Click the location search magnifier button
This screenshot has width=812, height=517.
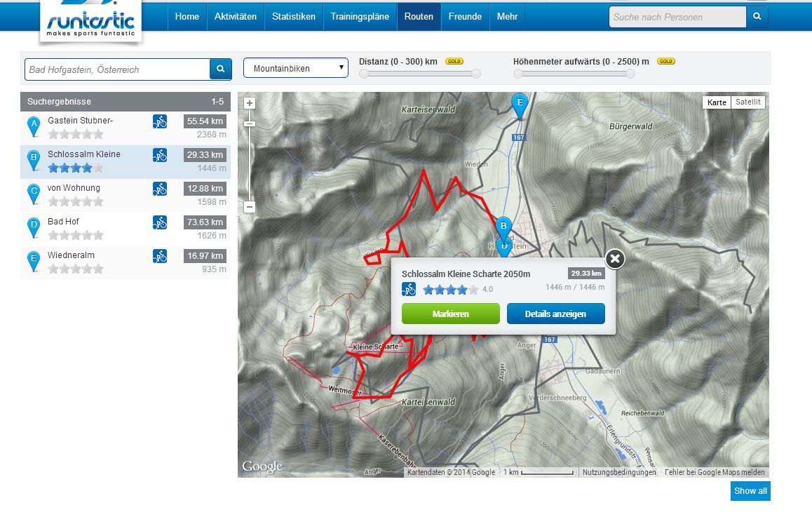(220, 69)
